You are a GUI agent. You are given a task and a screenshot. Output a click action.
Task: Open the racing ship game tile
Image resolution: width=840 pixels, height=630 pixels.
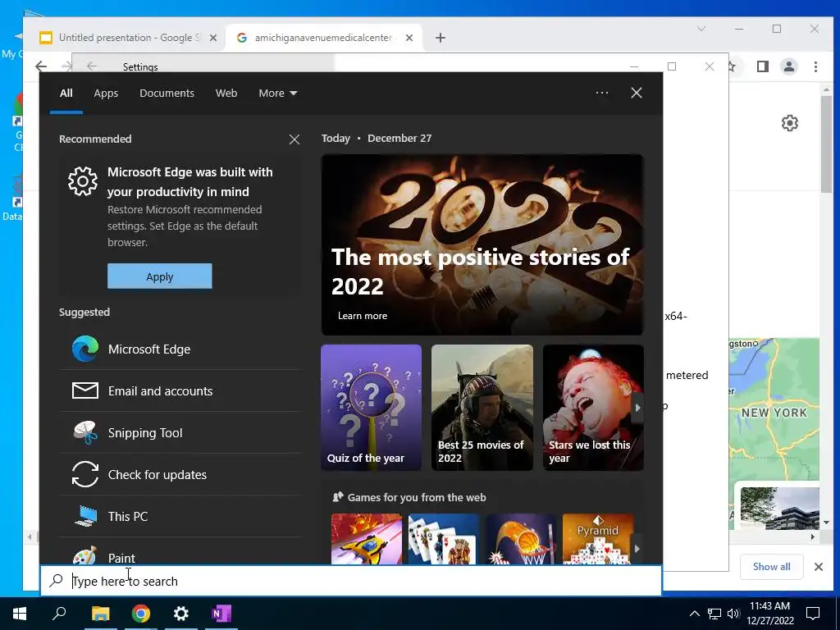(x=367, y=539)
